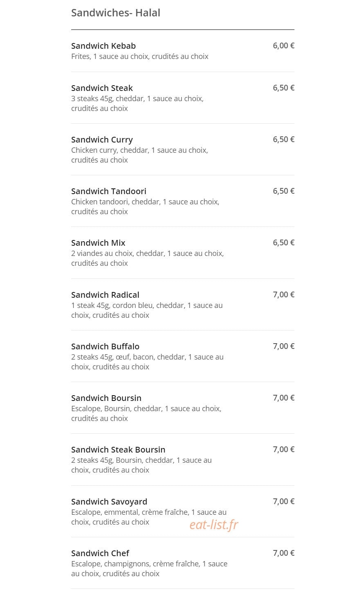Open the Sandwich Chef entry
The image size is (364, 593).
[100, 553]
